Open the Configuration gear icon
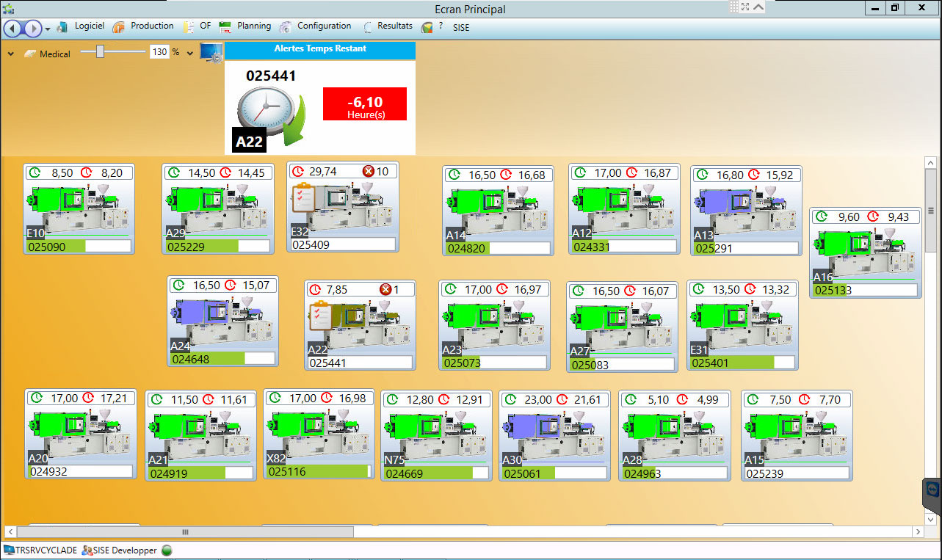The height and width of the screenshot is (560, 942). [x=285, y=27]
